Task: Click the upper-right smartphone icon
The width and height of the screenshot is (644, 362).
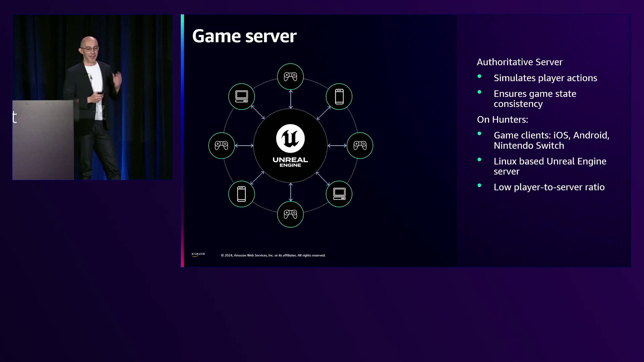Action: pyautogui.click(x=339, y=97)
